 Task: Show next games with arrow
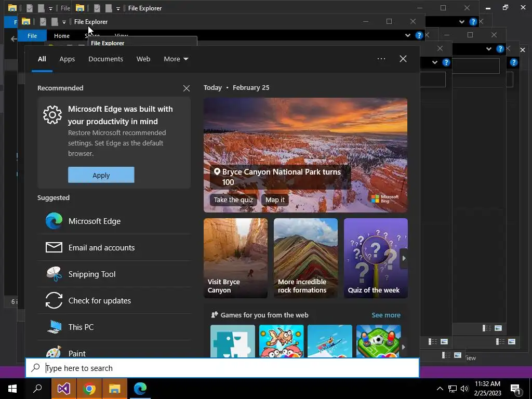[403, 347]
